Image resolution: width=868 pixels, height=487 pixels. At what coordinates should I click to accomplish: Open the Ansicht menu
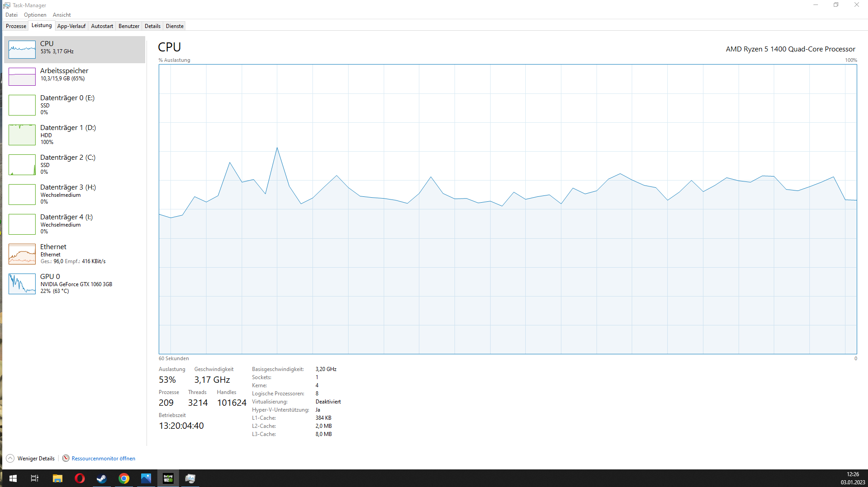pyautogui.click(x=62, y=15)
